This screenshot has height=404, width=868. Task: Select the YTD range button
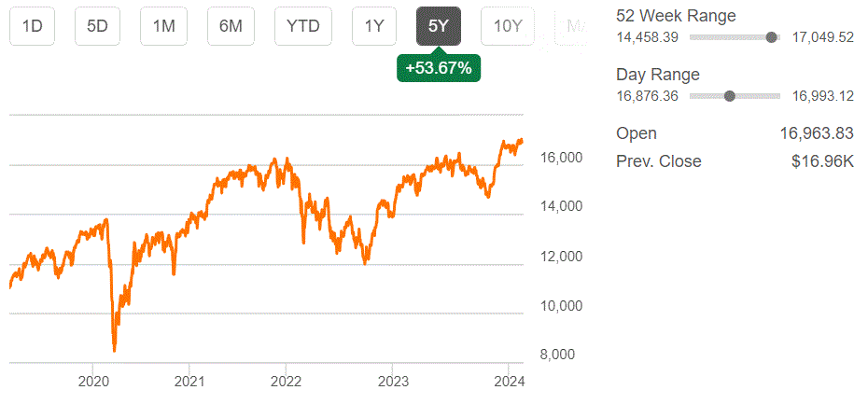(x=303, y=26)
